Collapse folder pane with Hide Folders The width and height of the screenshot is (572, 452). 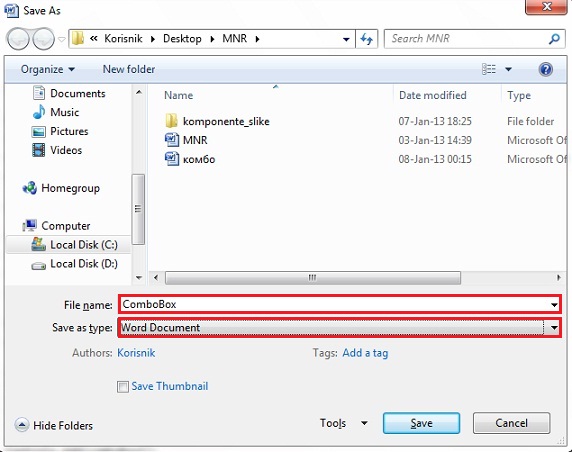(54, 425)
